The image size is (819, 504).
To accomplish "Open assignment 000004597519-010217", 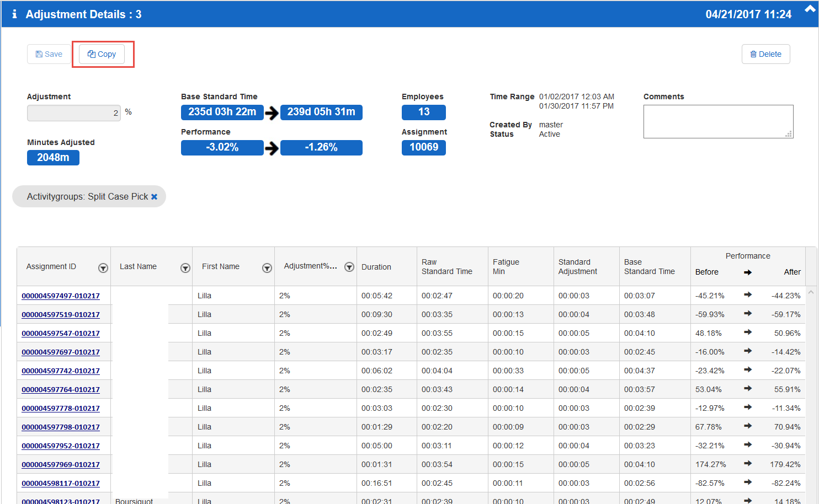I will click(61, 315).
